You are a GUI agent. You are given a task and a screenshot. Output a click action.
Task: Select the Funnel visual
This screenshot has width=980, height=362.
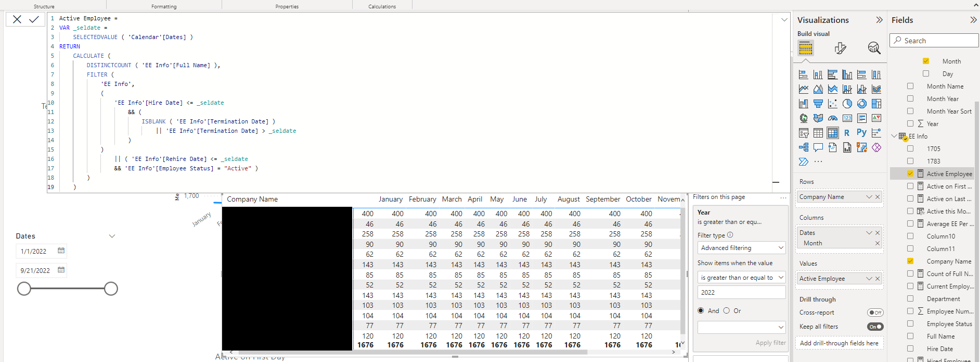point(818,104)
